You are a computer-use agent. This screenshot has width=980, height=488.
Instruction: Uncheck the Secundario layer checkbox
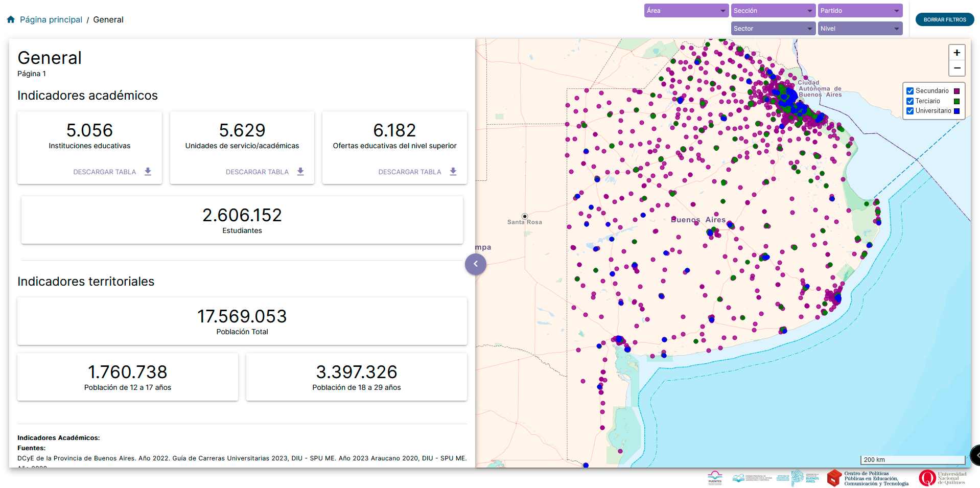coord(910,91)
